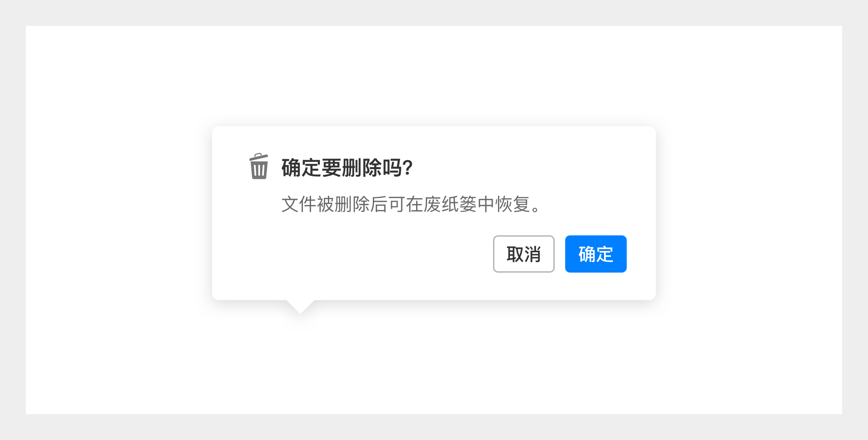
Task: Accept deletion using the 确定 button
Action: pyautogui.click(x=596, y=254)
